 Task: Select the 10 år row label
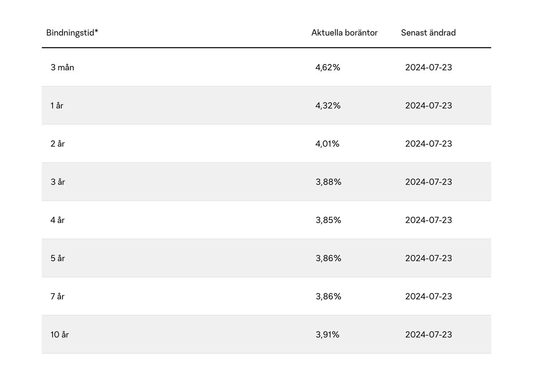(60, 335)
